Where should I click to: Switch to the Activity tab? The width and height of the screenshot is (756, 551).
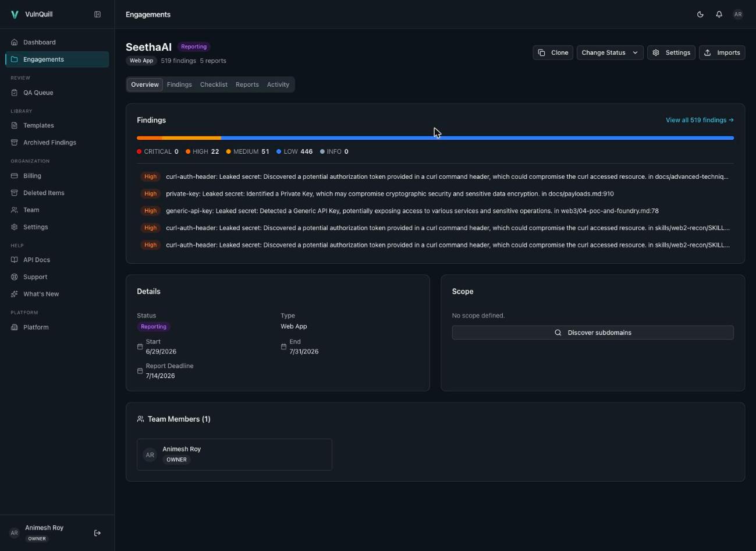(278, 84)
